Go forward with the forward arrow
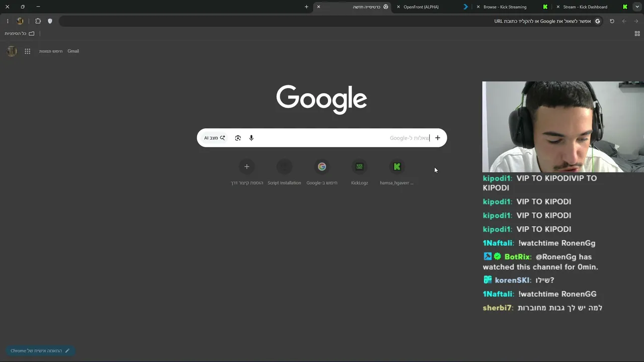Viewport: 644px width, 362px height. [x=636, y=21]
